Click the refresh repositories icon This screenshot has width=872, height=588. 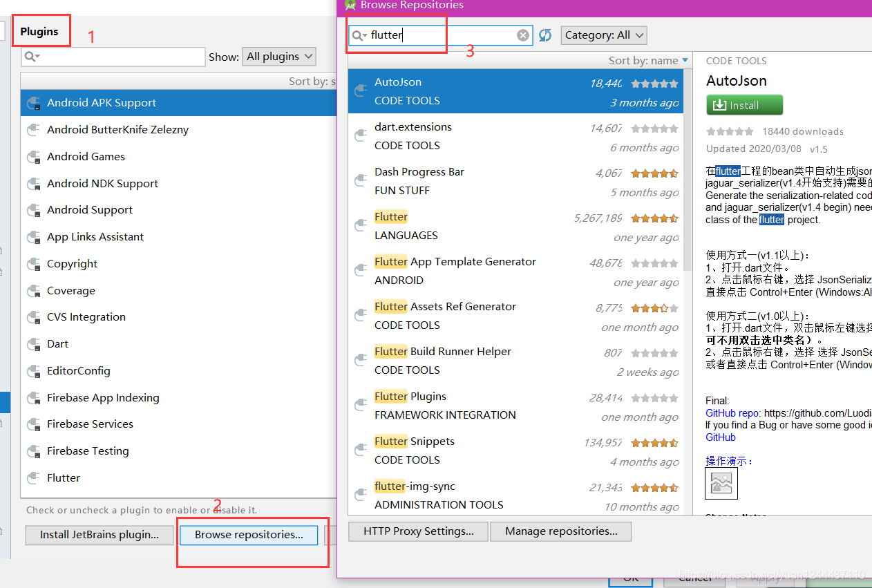(545, 35)
